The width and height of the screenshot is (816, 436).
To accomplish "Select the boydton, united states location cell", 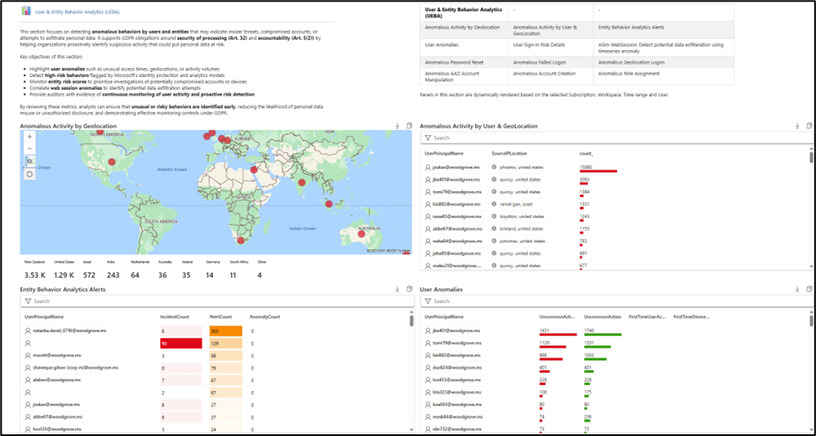I will [x=522, y=216].
